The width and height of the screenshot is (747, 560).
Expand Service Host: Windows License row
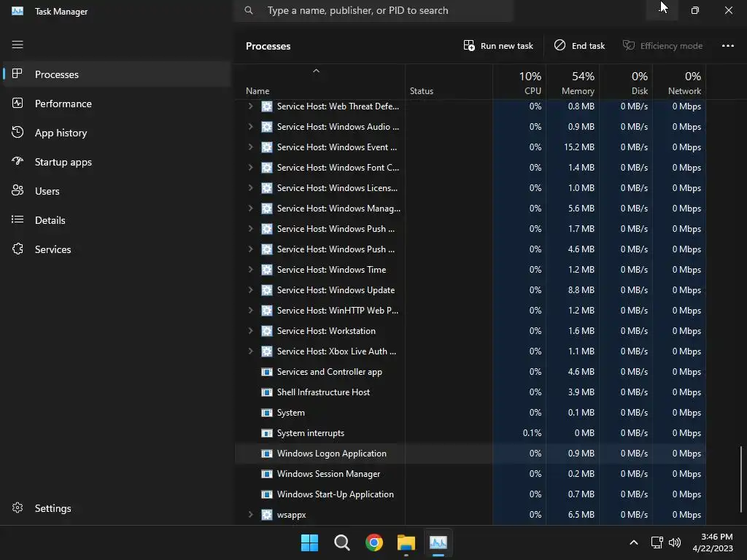(250, 187)
